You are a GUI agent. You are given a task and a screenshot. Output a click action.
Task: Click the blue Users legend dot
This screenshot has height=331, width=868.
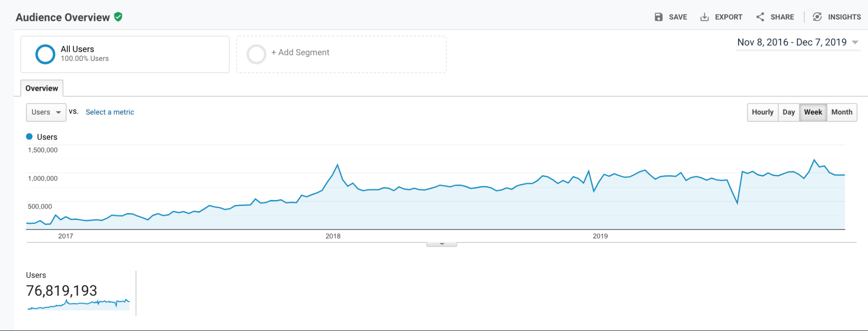coord(30,137)
